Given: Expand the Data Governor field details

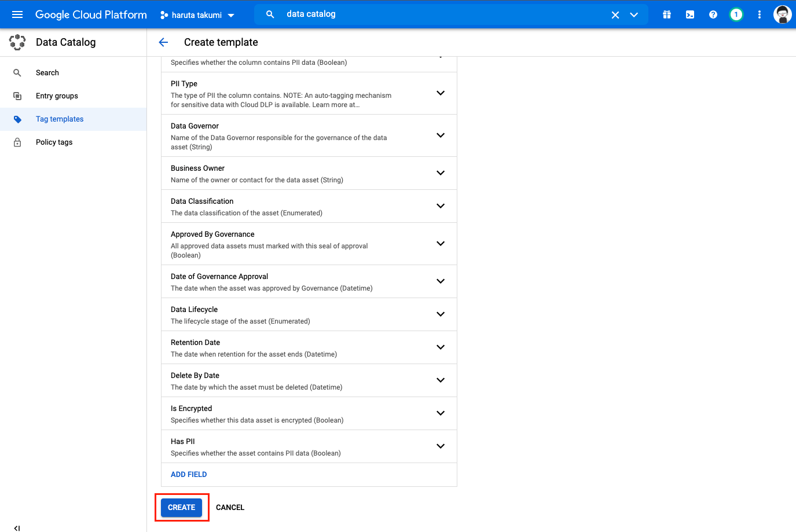Looking at the screenshot, I should [441, 135].
